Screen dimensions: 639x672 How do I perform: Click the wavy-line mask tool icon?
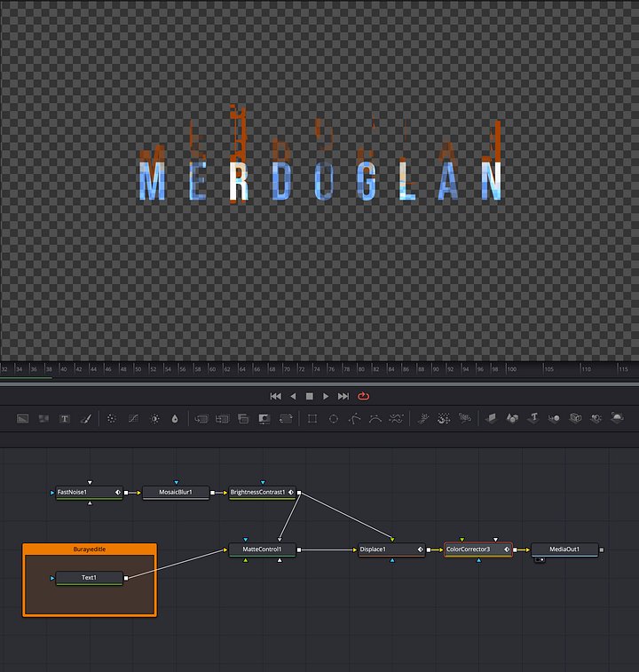[x=397, y=419]
